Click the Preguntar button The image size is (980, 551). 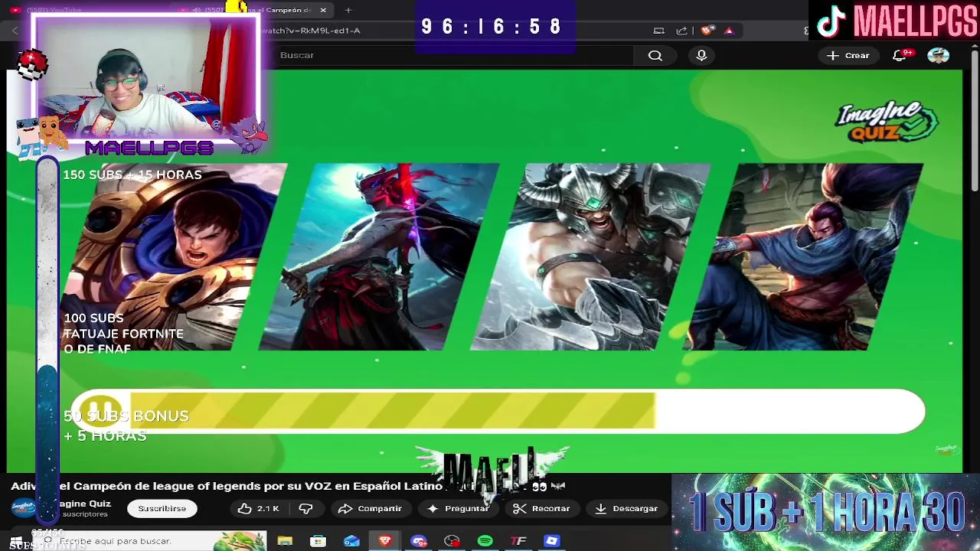(458, 508)
